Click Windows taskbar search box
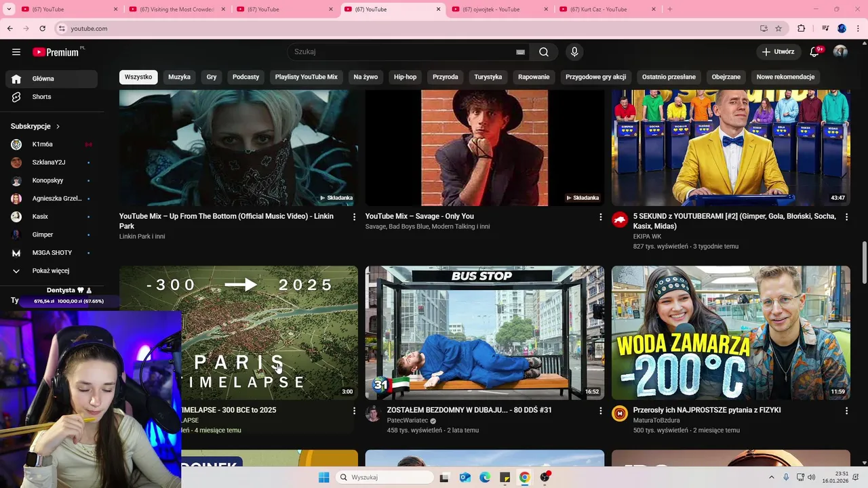 384,477
